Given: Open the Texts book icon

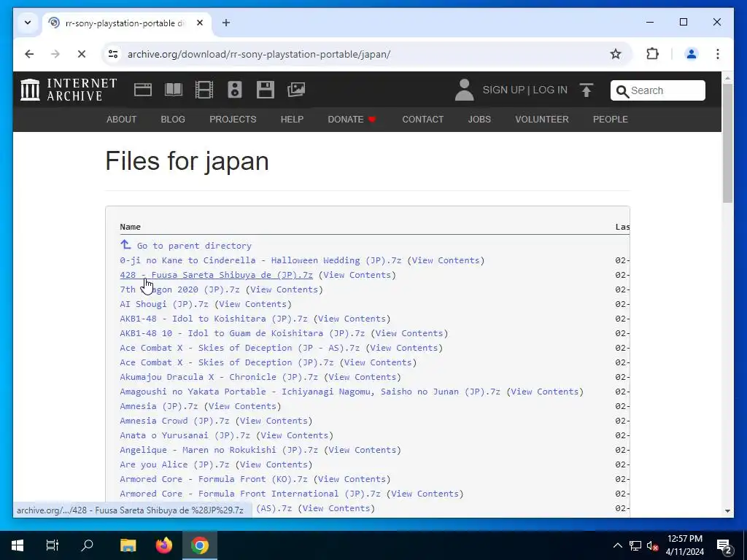Looking at the screenshot, I should point(174,90).
